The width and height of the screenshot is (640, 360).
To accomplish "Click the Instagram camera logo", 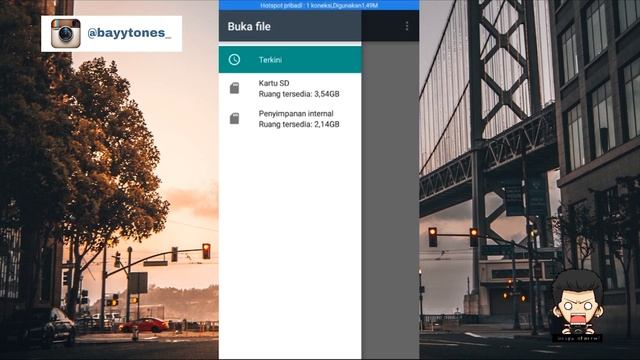I will point(66,33).
